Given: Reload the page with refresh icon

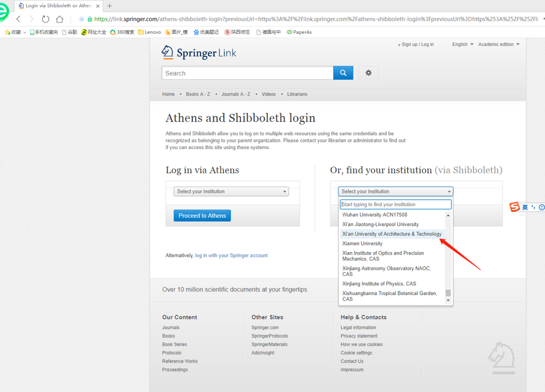Looking at the screenshot, I should pyautogui.click(x=45, y=19).
